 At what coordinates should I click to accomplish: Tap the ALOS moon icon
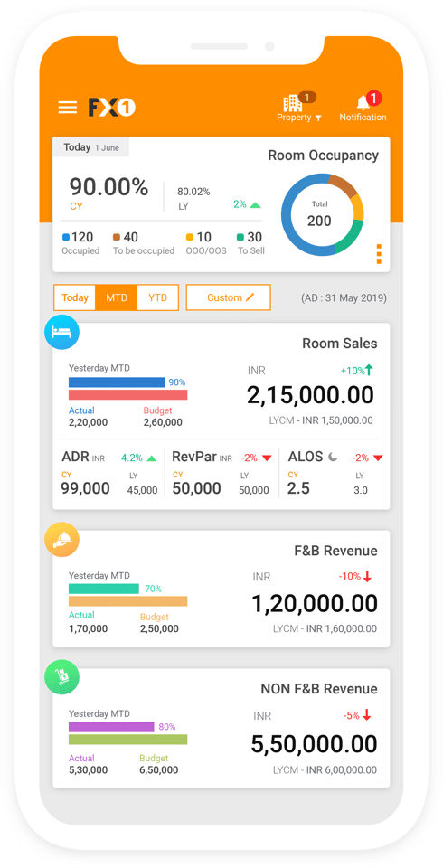click(333, 457)
